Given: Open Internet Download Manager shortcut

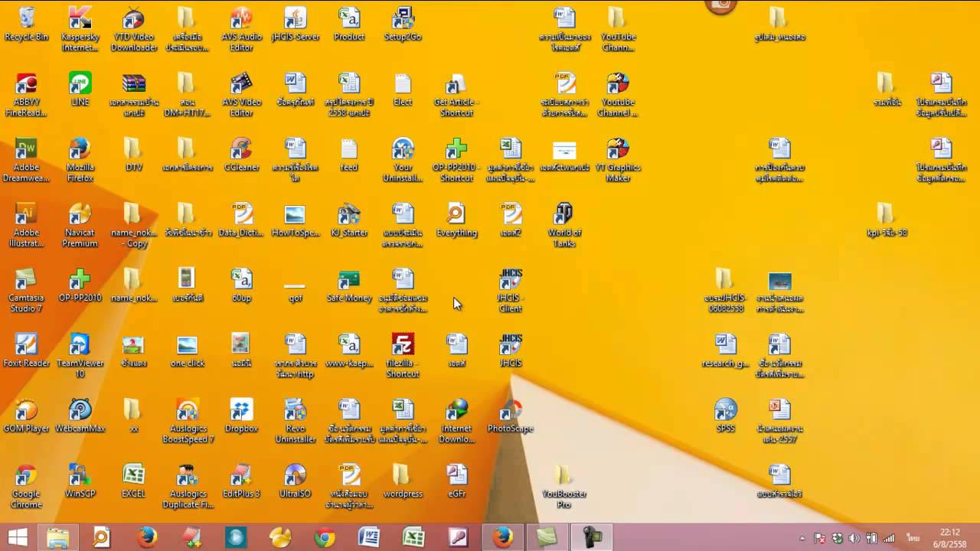Looking at the screenshot, I should [456, 421].
